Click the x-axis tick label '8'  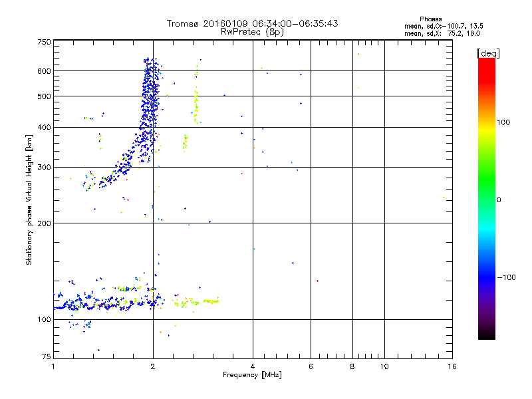click(x=352, y=366)
